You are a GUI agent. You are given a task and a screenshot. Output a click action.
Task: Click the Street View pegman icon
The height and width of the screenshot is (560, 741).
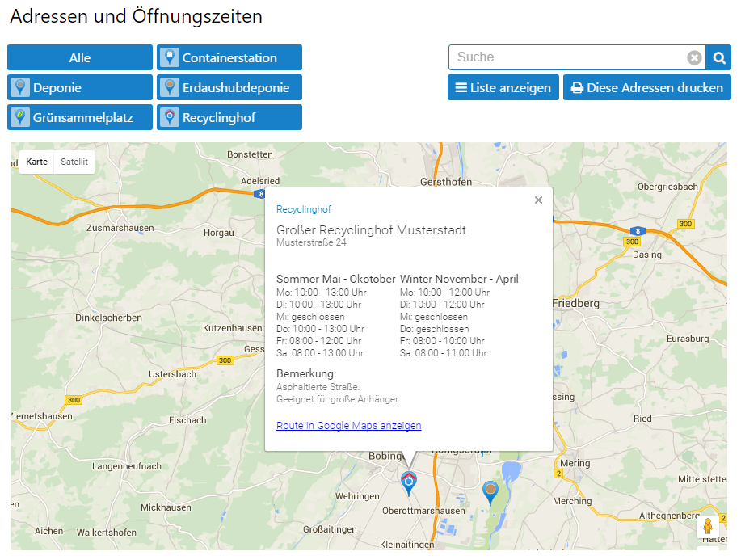707,526
